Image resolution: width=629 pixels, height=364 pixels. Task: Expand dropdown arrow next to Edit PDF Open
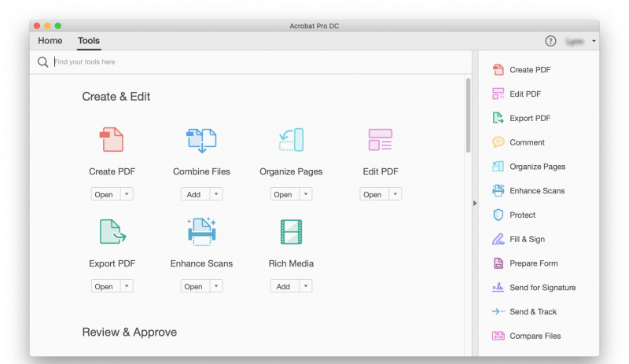(395, 194)
